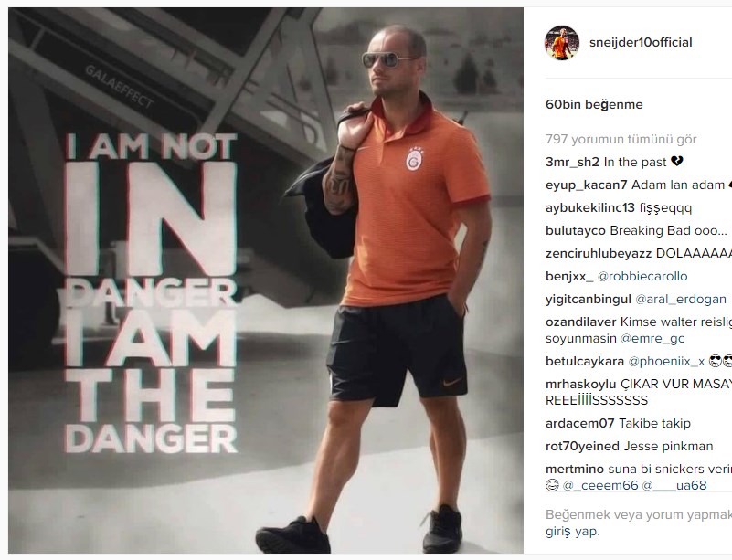The width and height of the screenshot is (732, 560).
Task: Visit mrhaskoylu's profile
Action: pyautogui.click(x=580, y=384)
